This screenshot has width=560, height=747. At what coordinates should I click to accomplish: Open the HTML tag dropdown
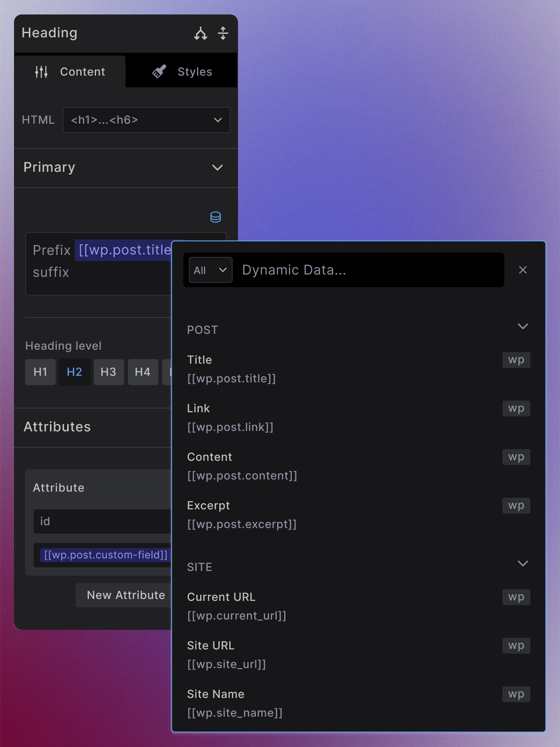[146, 120]
